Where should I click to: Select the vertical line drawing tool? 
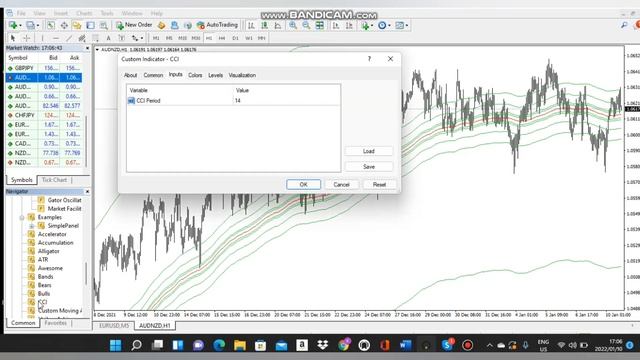[42, 38]
